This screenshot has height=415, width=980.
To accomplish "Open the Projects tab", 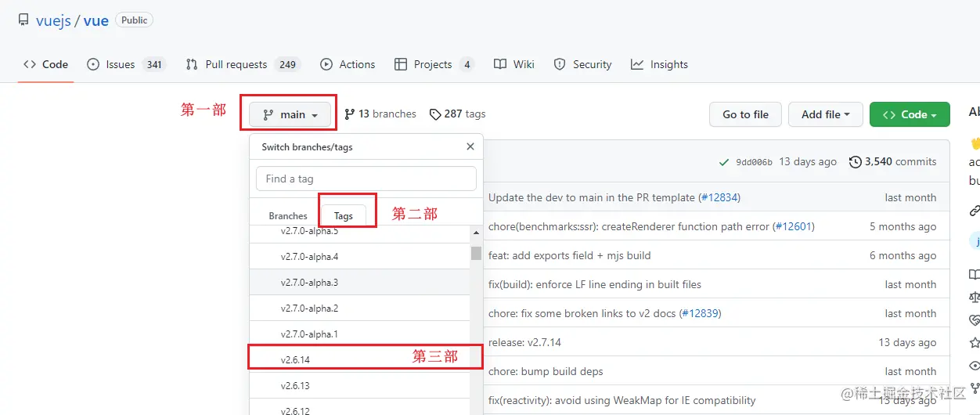I will point(434,64).
